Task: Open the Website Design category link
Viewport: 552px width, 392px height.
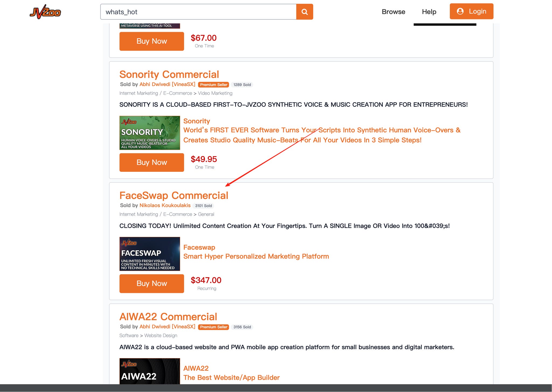Action: coord(161,335)
